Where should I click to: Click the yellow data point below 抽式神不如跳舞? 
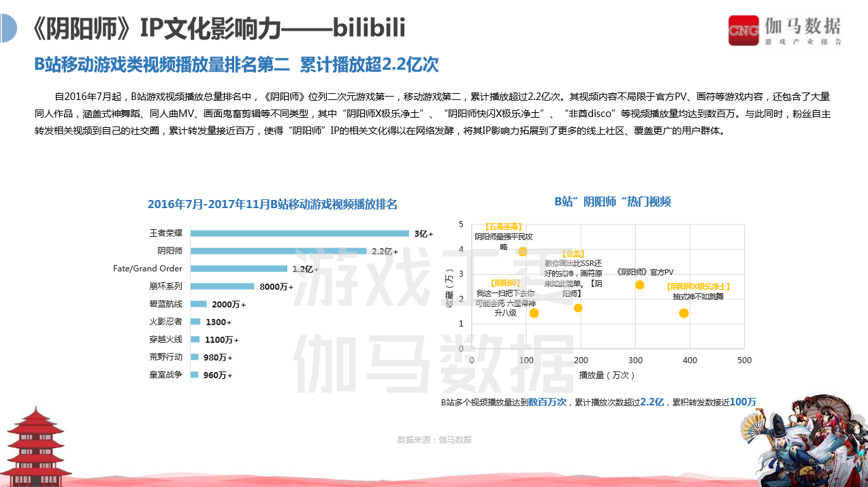[x=684, y=313]
